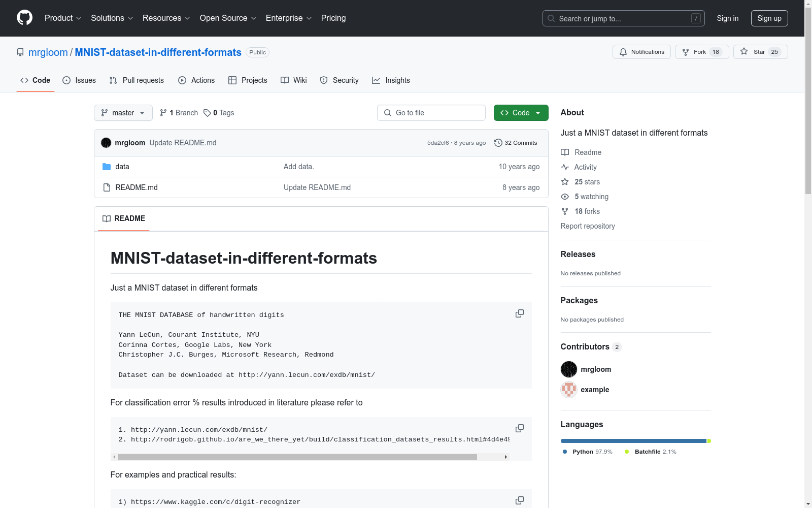Fork this repository

click(x=702, y=52)
